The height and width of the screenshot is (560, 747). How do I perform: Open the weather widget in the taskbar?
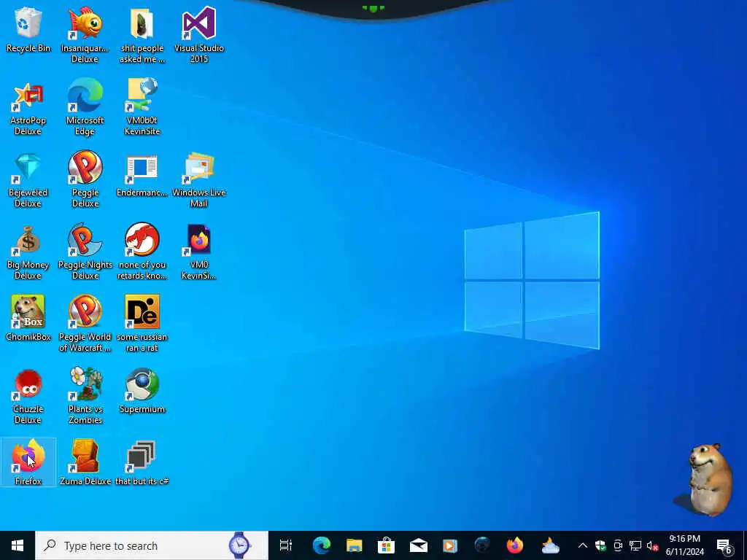550,545
